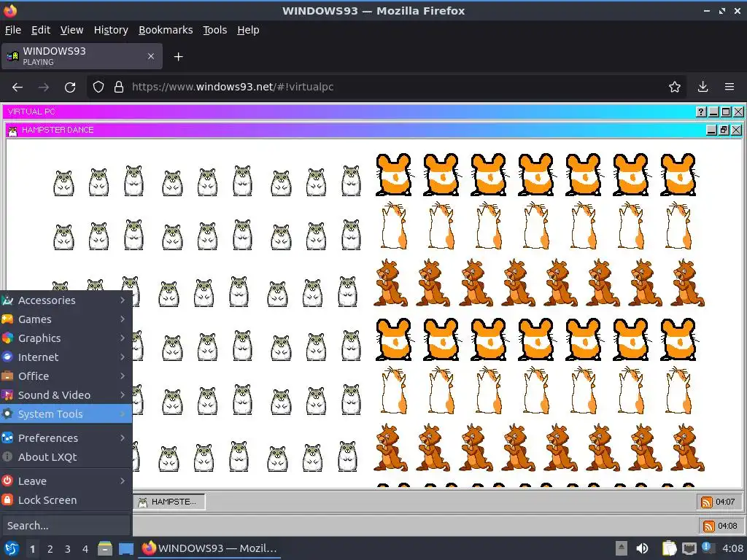The width and height of the screenshot is (747, 560).
Task: Open the Games menu entry
Action: [66, 319]
